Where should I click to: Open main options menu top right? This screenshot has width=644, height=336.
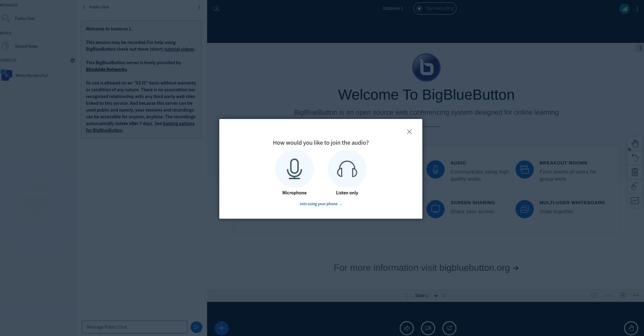click(637, 9)
